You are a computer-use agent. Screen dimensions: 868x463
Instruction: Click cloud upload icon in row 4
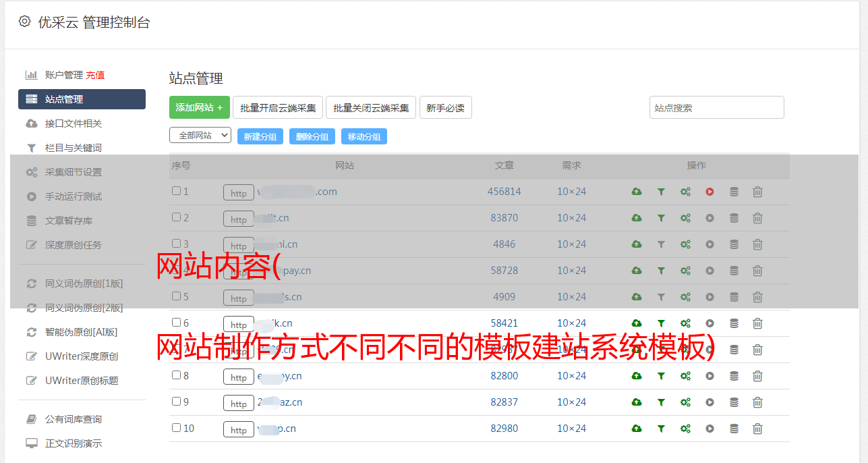click(637, 271)
